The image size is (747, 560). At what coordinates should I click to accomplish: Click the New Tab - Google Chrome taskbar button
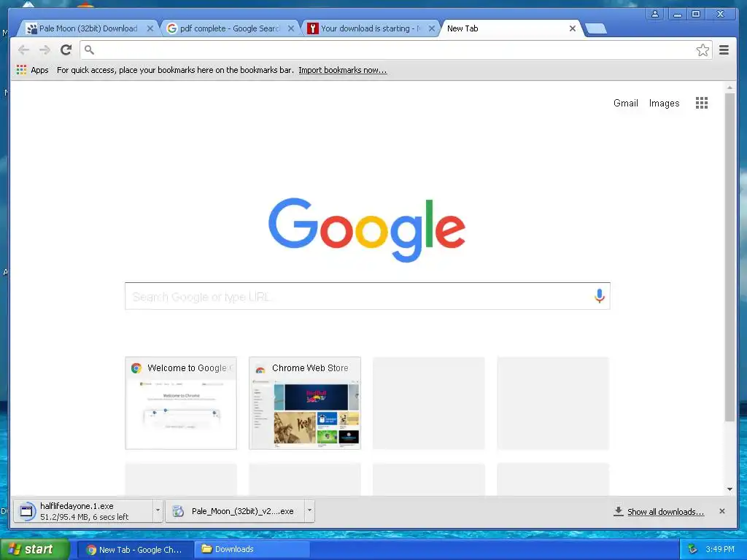(135, 550)
